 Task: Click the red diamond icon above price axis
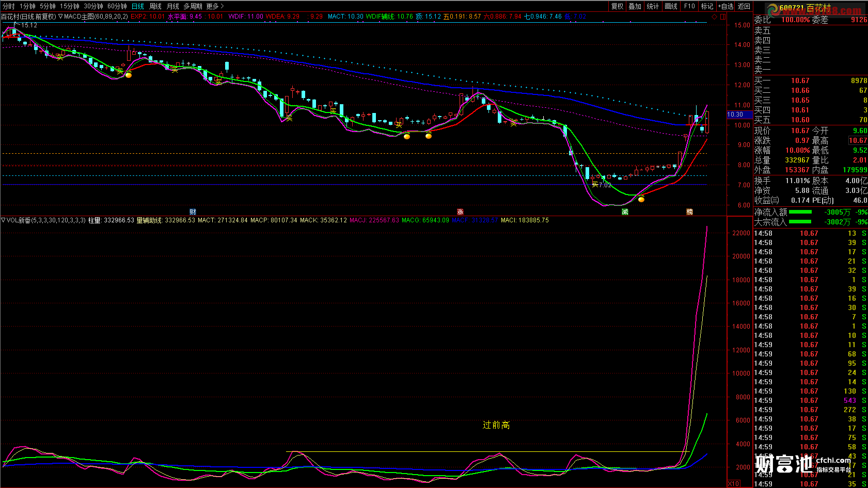(715, 17)
